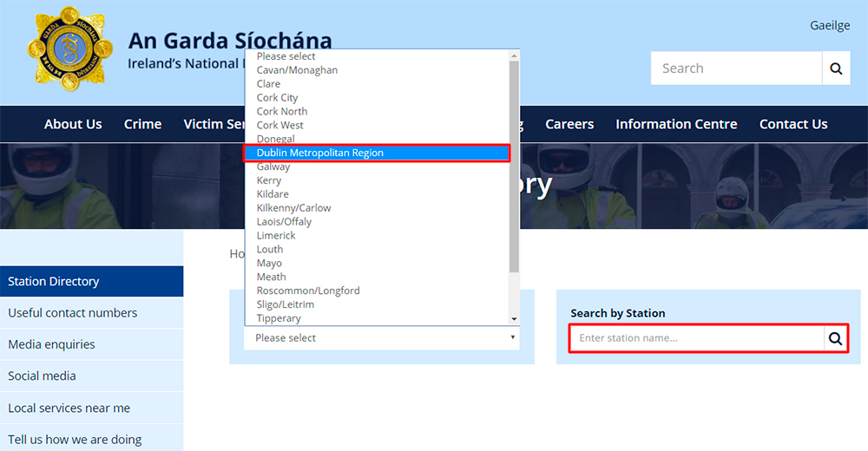Choose Please select option in list
868x451 pixels.
[377, 56]
